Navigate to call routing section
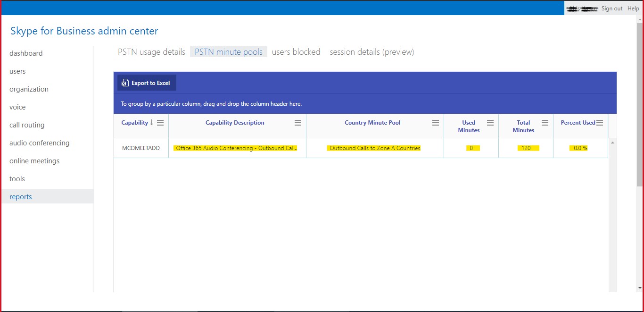Screen dimensions: 644x312 pyautogui.click(x=27, y=125)
